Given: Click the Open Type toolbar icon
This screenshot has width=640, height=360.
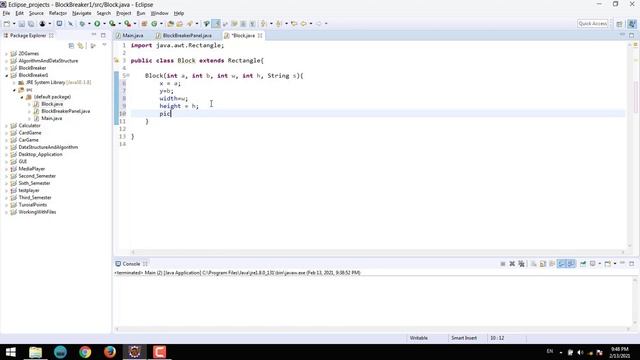Looking at the screenshot, I should click(x=171, y=24).
